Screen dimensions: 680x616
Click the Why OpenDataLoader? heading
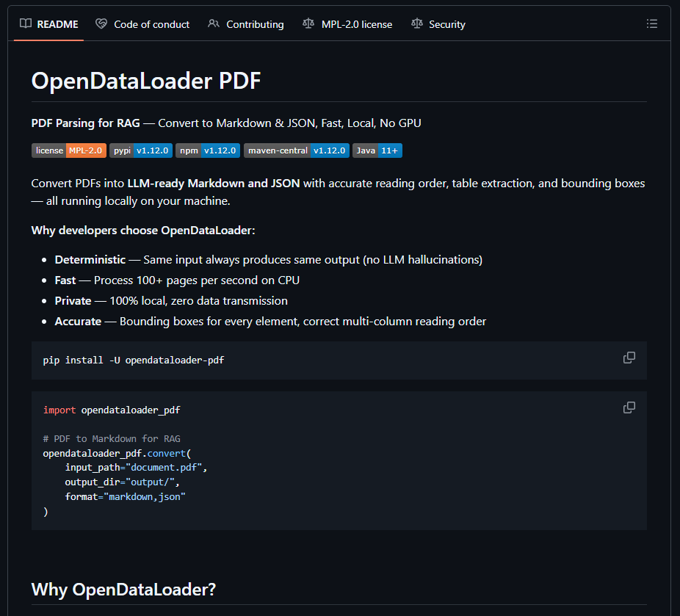point(123,590)
